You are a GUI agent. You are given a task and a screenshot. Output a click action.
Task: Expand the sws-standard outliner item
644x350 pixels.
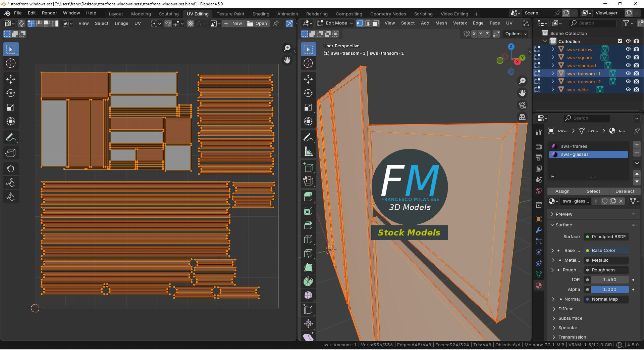pyautogui.click(x=553, y=65)
